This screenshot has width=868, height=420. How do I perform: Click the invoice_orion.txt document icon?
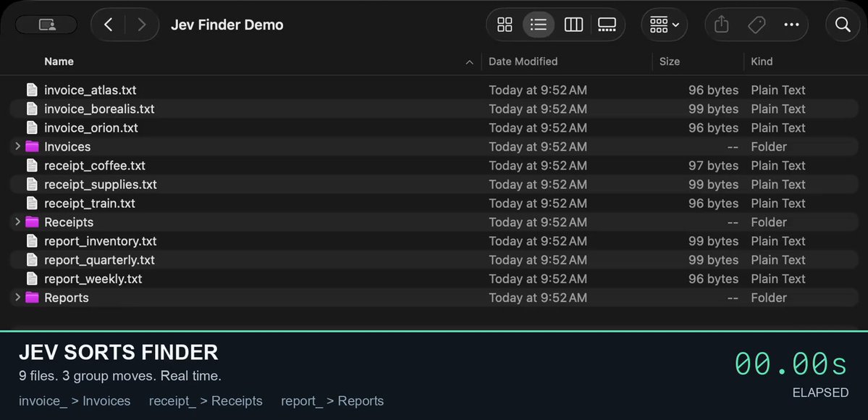click(32, 127)
